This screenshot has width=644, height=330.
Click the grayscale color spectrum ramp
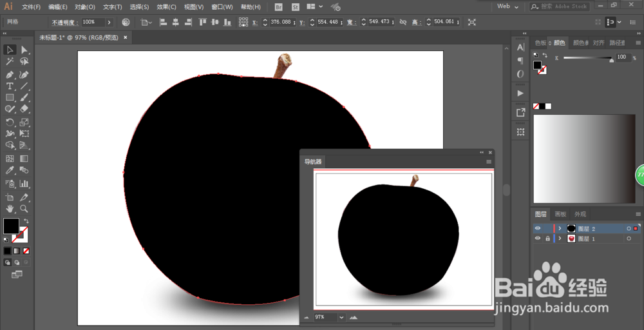[585, 159]
